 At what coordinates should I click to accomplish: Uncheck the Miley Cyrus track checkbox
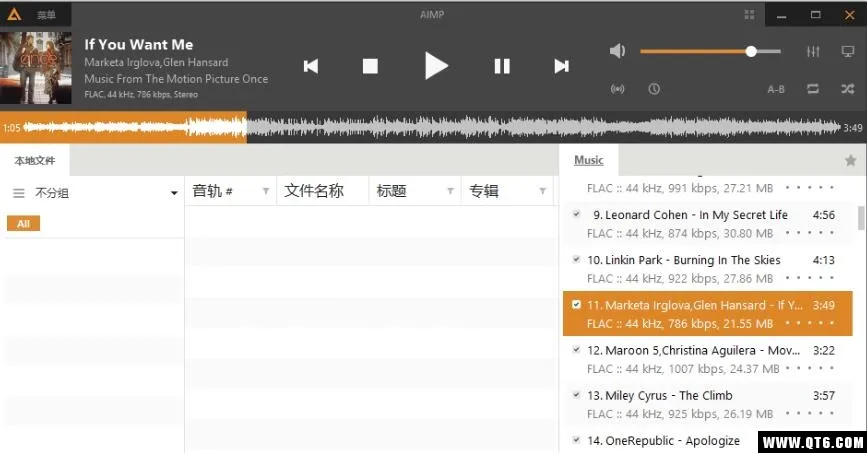[576, 395]
